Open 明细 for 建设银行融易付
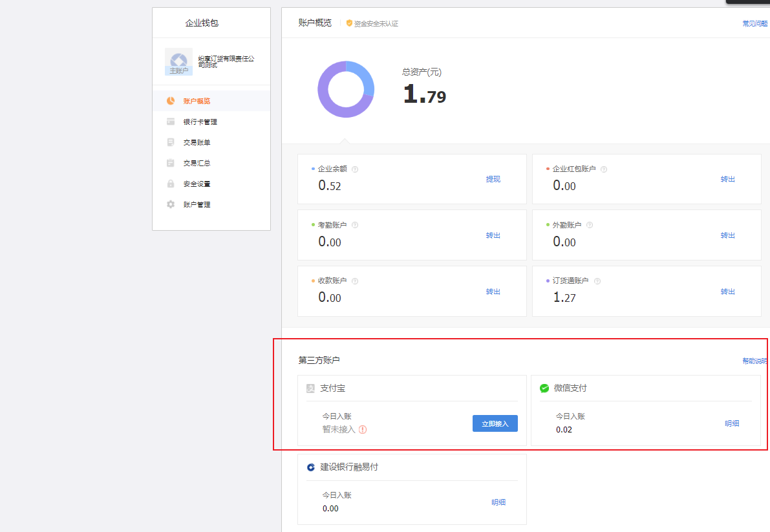This screenshot has width=770, height=532. 498,502
